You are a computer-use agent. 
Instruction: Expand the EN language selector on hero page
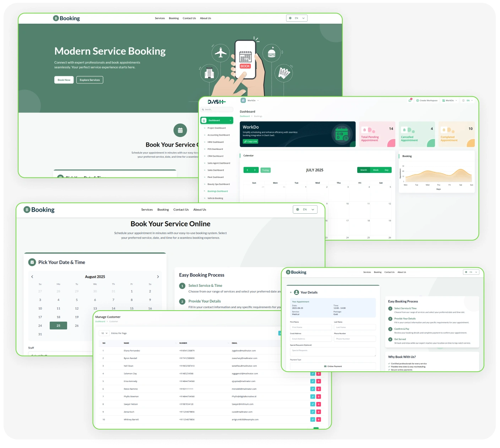[297, 18]
